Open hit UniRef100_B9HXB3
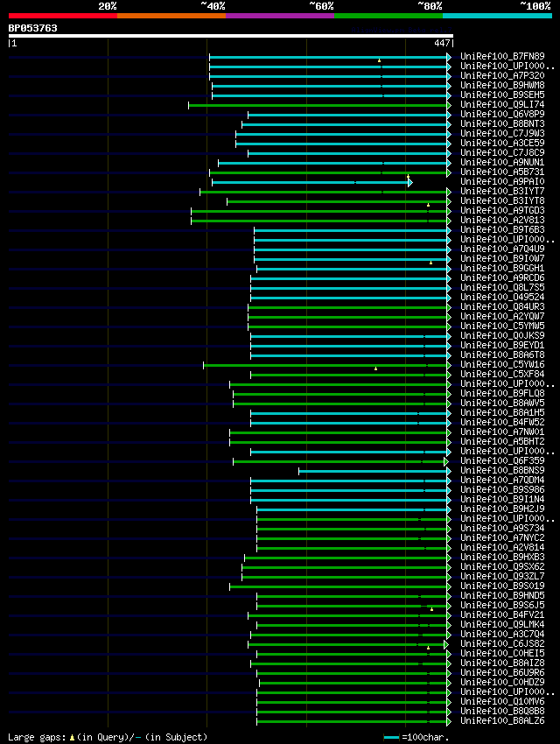The image size is (560, 744). (502, 557)
